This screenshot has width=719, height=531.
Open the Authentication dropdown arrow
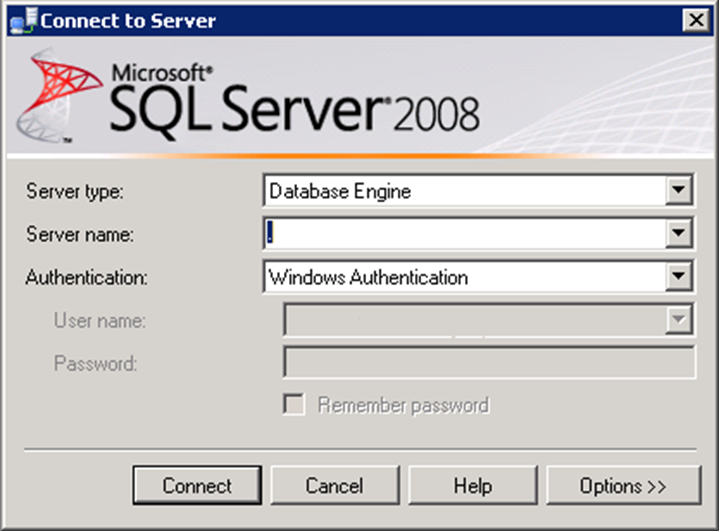(x=679, y=276)
